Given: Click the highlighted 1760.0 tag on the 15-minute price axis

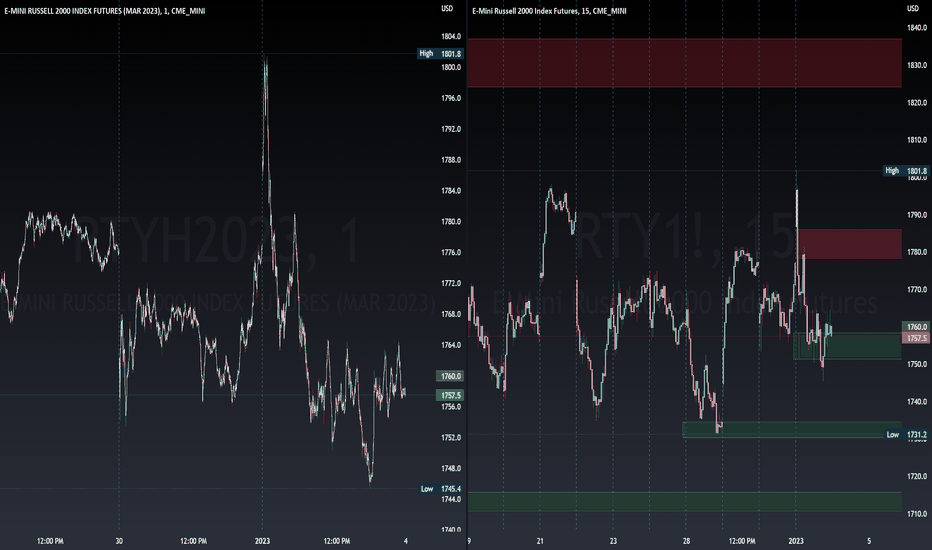Looking at the screenshot, I should (x=916, y=326).
